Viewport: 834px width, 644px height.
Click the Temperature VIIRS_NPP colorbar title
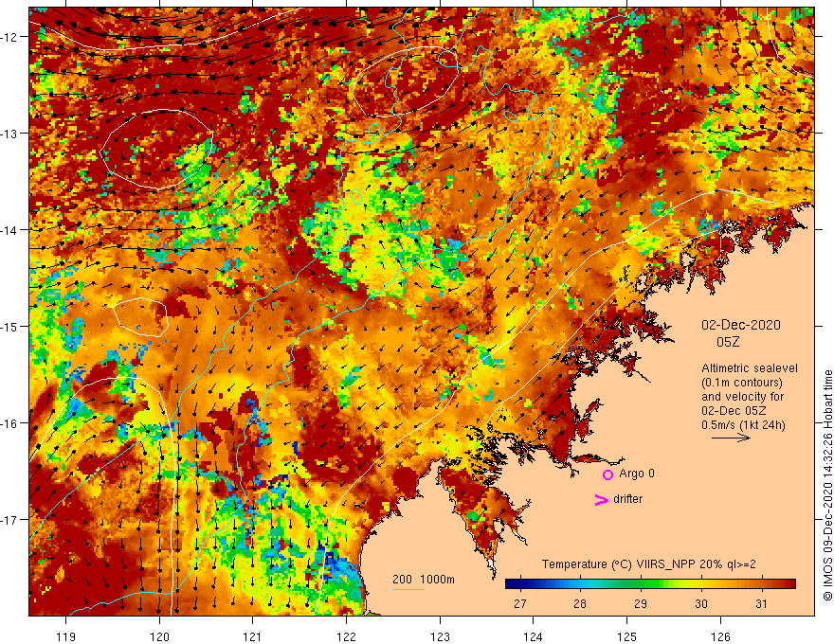click(x=649, y=564)
